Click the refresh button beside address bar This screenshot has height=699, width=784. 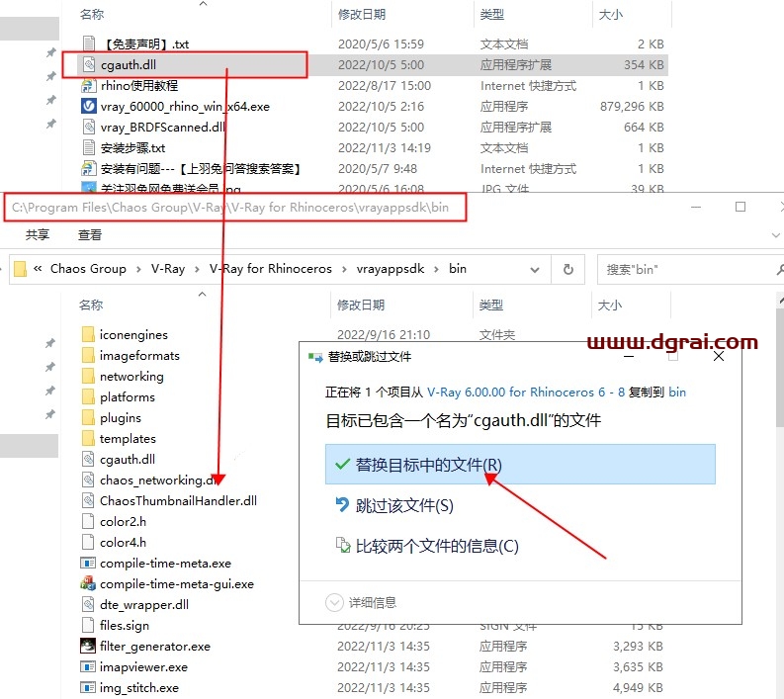(567, 269)
